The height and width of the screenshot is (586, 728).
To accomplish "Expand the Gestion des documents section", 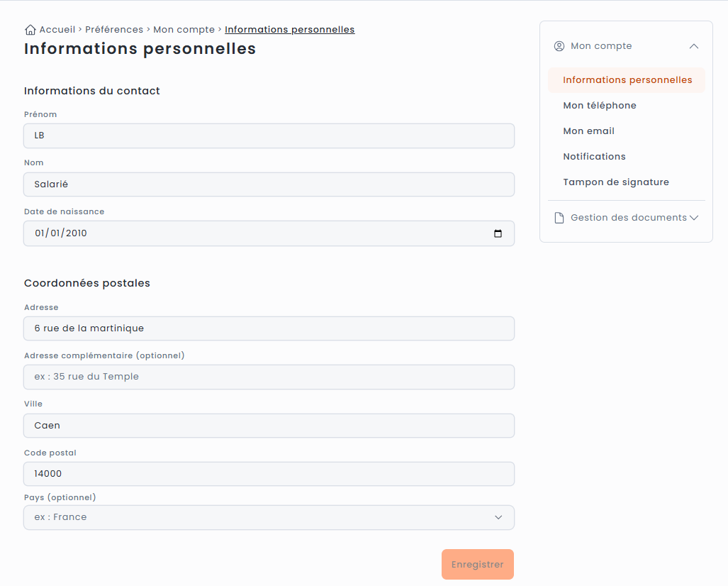I will 694,218.
